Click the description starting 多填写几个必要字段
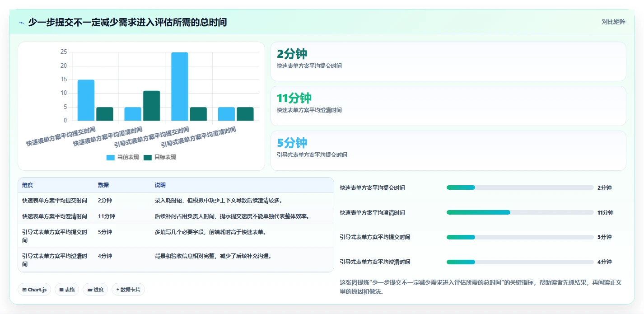644x314 pixels. pos(211,232)
